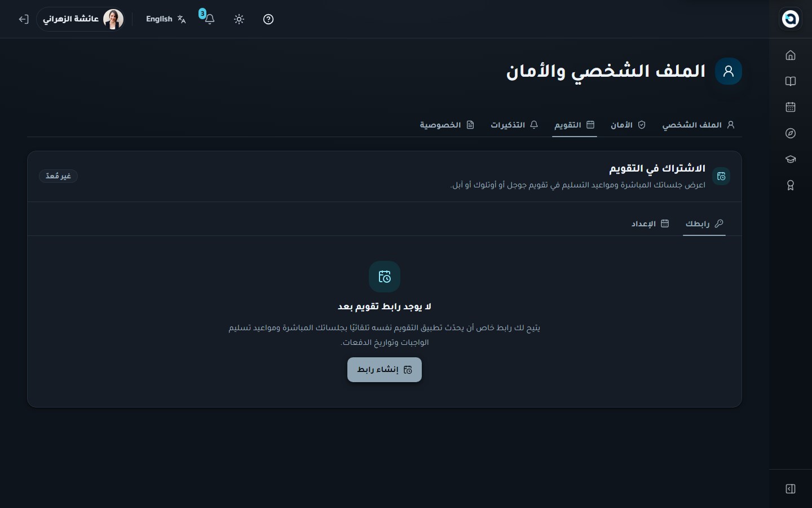Screen dimensions: 812x508
Task: Open the calendar icon in sidebar
Action: (x=791, y=107)
